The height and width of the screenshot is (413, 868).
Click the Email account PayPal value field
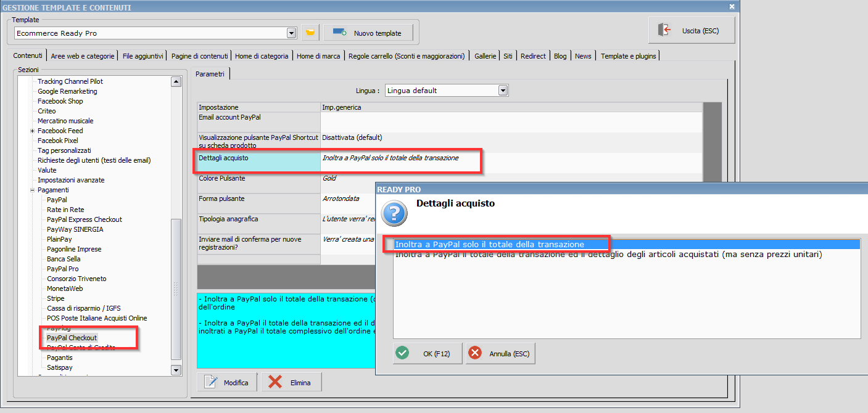pyautogui.click(x=511, y=122)
